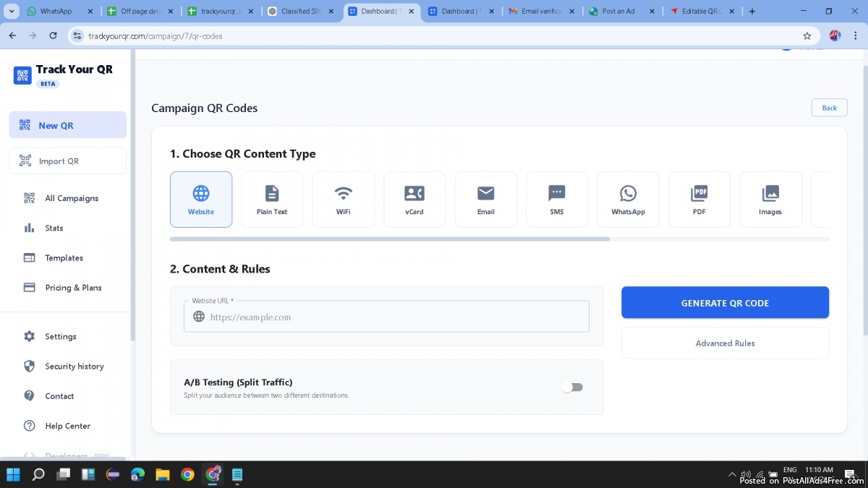Viewport: 868px width, 488px height.
Task: Expand Advanced Rules options
Action: click(725, 343)
